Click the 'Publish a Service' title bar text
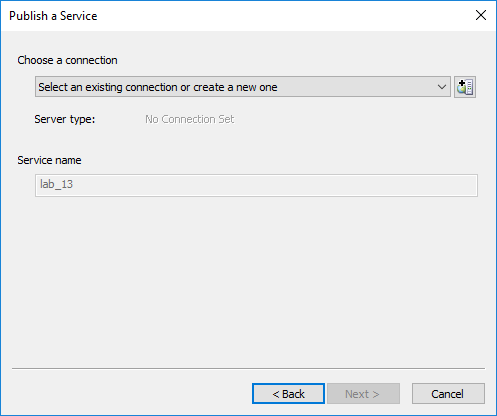The height and width of the screenshot is (416, 497). coord(53,16)
